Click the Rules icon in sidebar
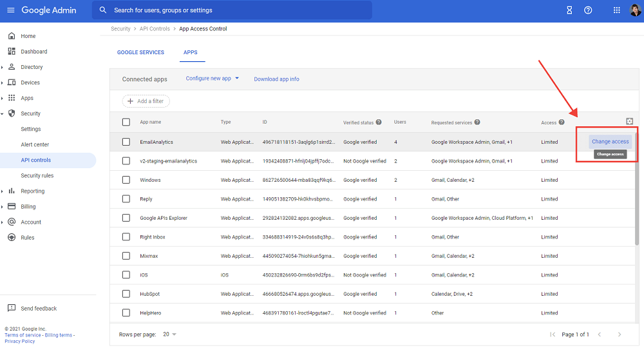644x348 pixels. pyautogui.click(x=12, y=238)
